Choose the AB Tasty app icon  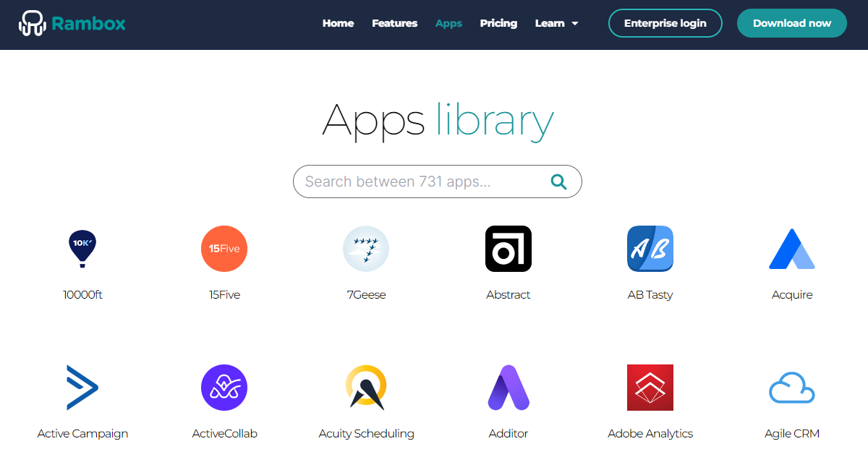650,249
